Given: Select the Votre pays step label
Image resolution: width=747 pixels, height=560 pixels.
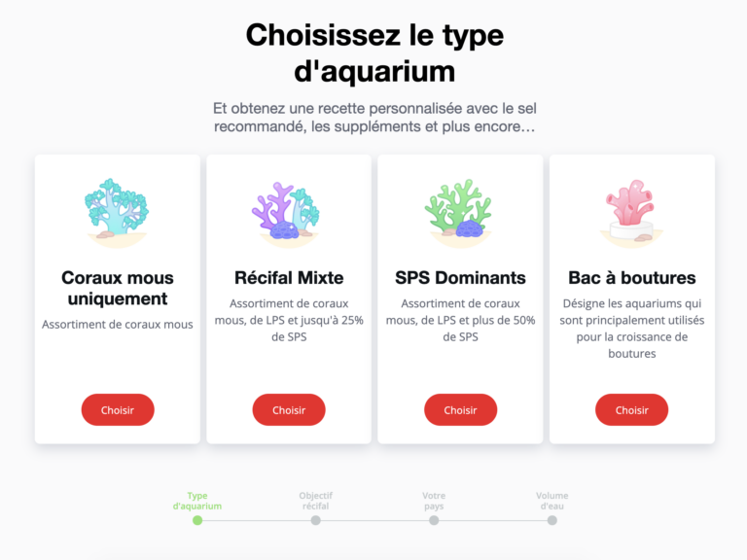Looking at the screenshot, I should (x=434, y=501).
